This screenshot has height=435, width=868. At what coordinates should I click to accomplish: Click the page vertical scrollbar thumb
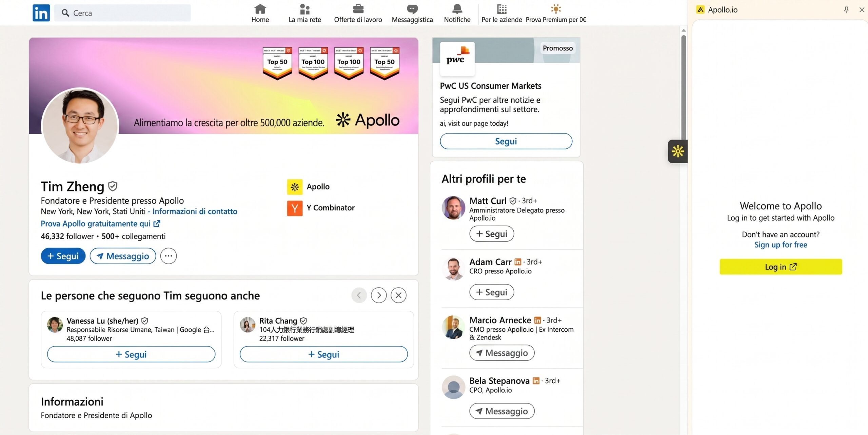(684, 88)
